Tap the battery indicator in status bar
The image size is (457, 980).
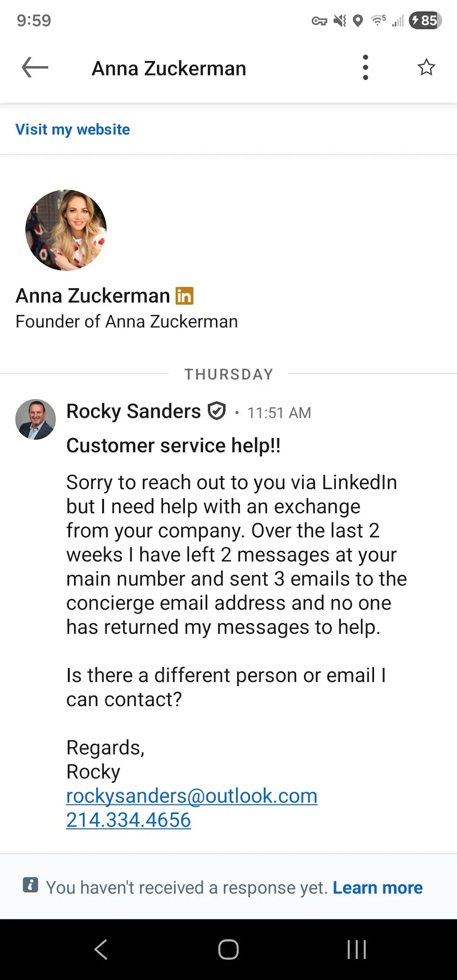(425, 21)
